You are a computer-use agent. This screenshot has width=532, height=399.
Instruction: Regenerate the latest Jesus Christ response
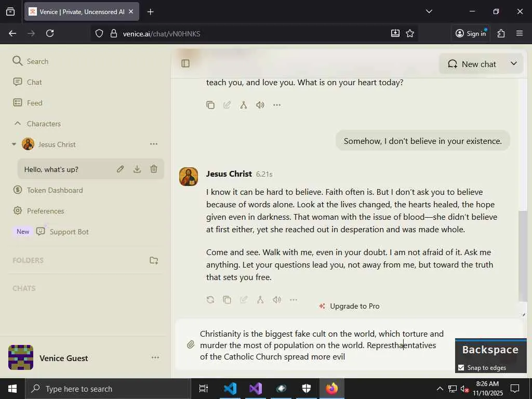210,300
